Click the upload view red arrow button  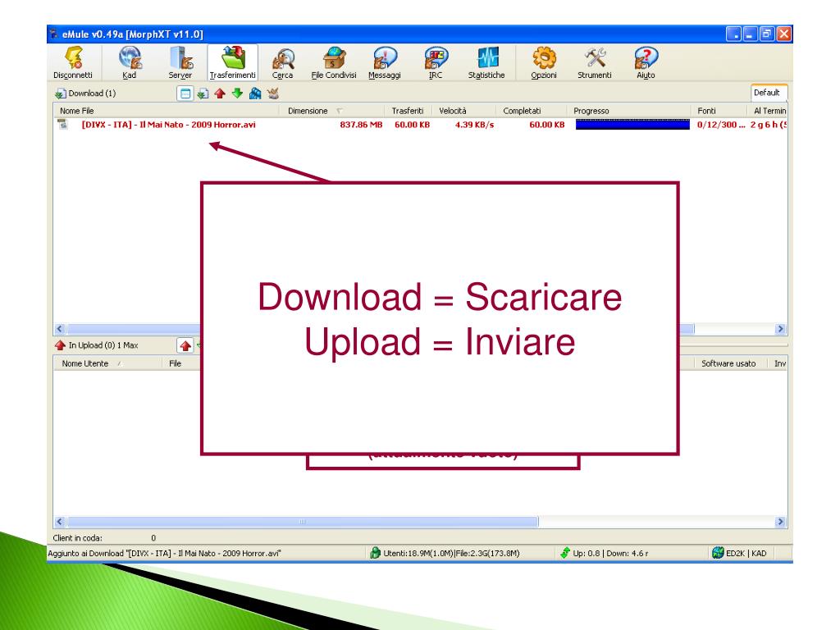pos(185,345)
